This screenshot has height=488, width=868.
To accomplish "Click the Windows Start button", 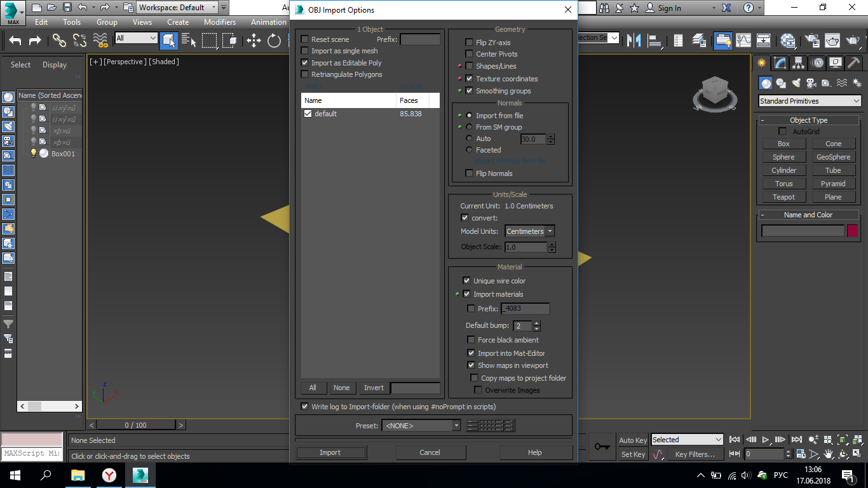I will point(15,475).
